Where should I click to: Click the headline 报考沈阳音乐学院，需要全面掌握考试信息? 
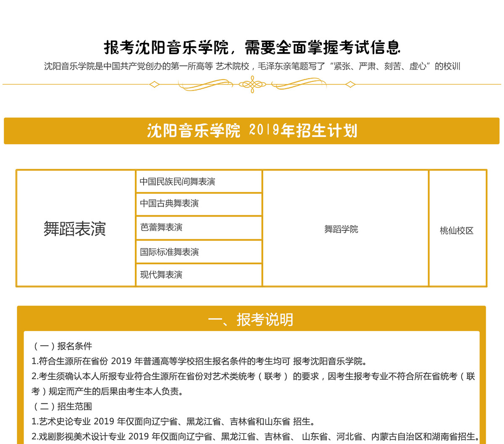[252, 47]
